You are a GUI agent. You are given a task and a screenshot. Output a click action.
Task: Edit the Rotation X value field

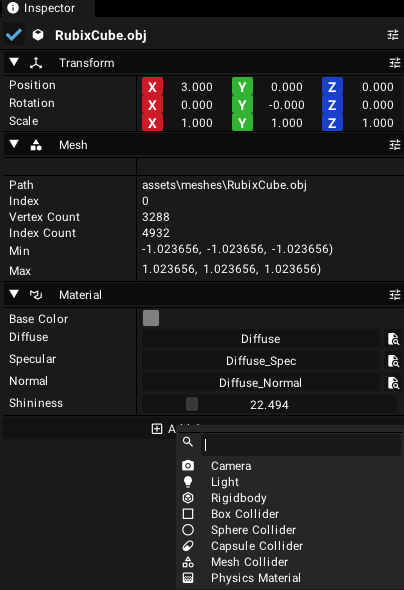(197, 105)
